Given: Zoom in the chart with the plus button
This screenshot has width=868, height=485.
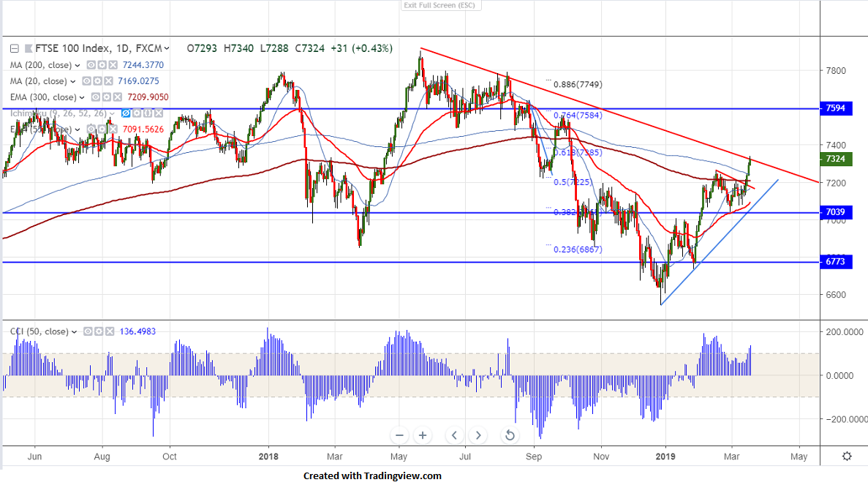Looking at the screenshot, I should (423, 435).
